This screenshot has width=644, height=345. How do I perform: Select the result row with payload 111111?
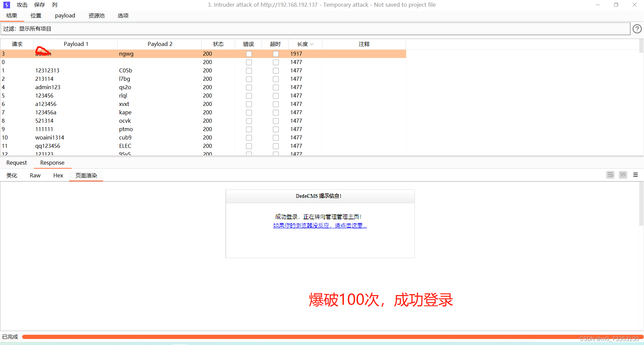[x=203, y=129]
